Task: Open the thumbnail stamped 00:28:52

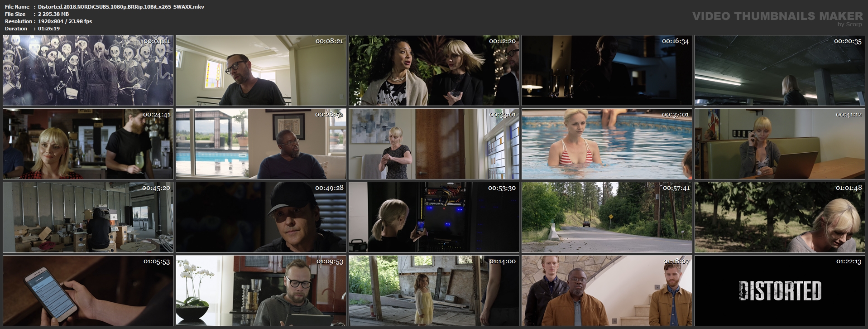Action: [261, 144]
